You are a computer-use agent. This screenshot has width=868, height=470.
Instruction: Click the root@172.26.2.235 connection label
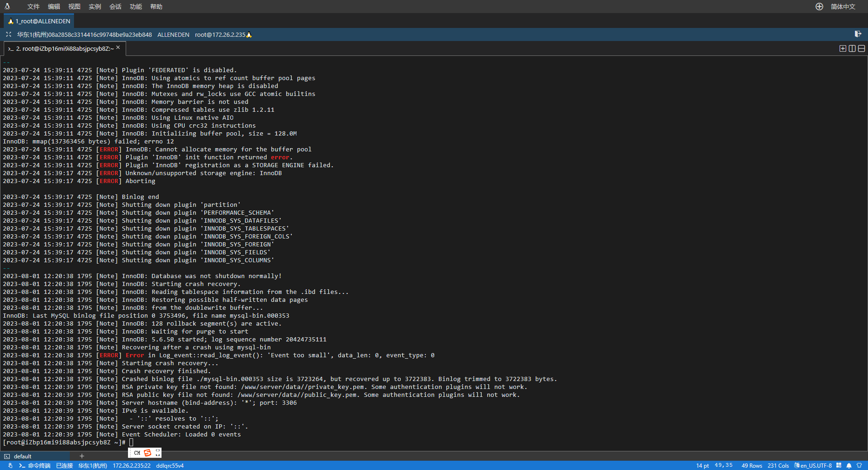pos(220,34)
